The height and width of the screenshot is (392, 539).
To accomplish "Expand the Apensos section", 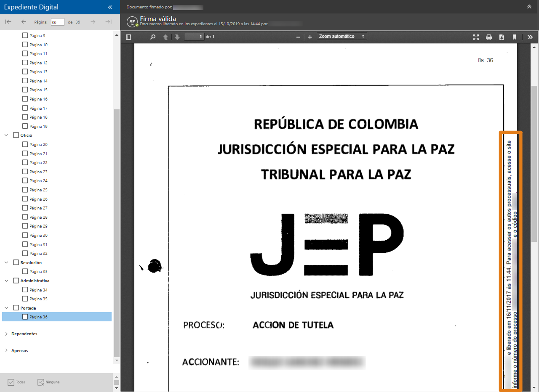I will click(x=6, y=351).
